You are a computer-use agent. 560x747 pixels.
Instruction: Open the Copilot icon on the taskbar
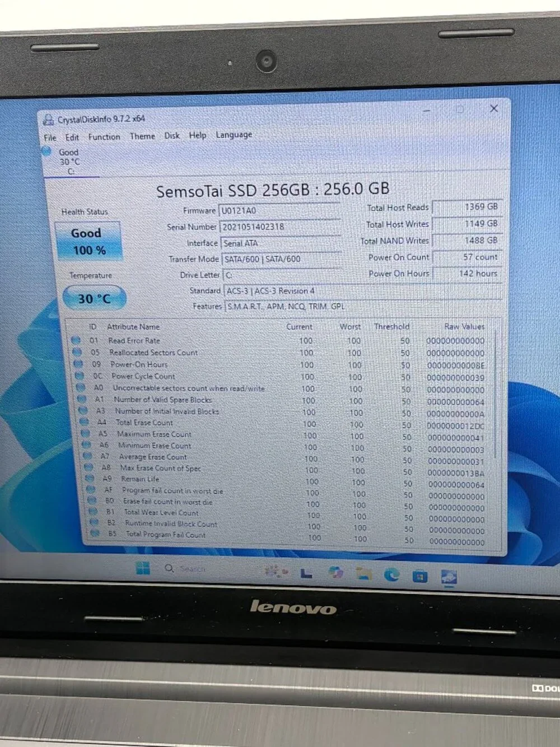click(335, 572)
